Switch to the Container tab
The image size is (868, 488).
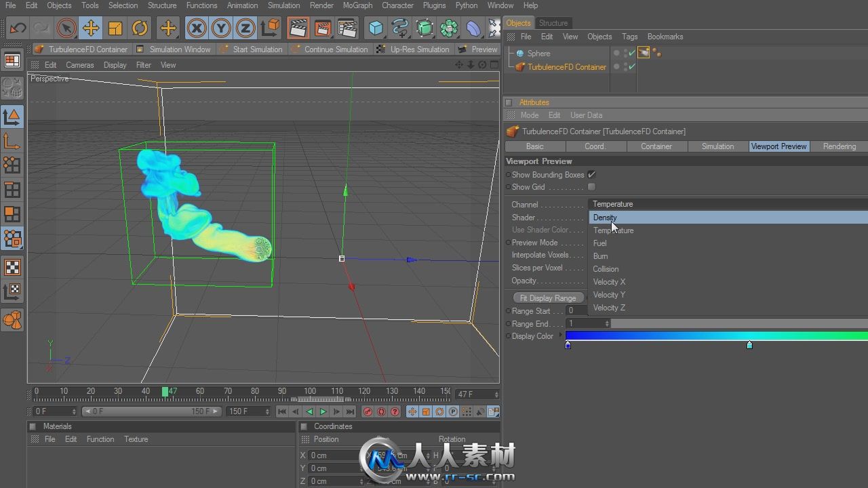click(656, 146)
